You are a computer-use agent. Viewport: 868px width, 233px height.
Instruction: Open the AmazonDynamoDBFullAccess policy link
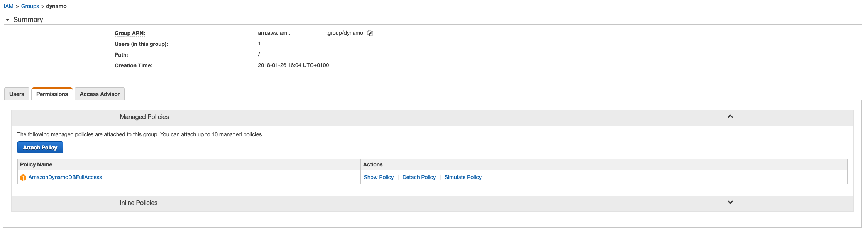(65, 177)
